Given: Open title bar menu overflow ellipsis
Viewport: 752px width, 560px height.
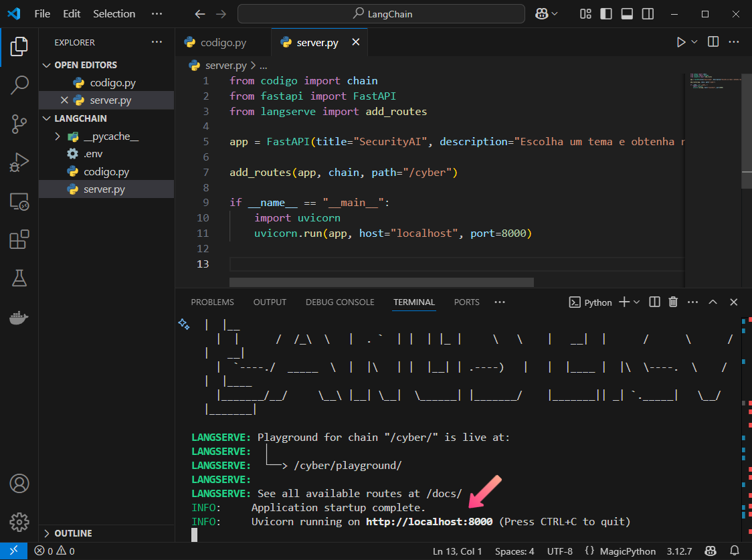Looking at the screenshot, I should click(x=157, y=14).
